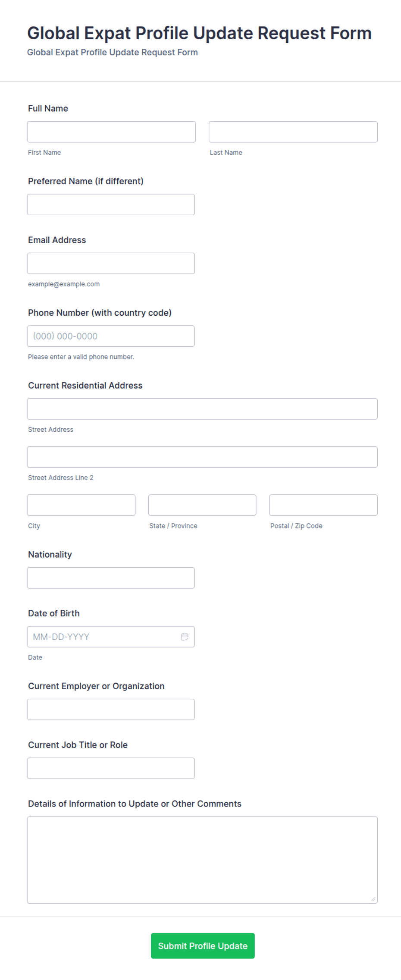This screenshot has width=401, height=980.
Task: Click the Current Job Title or Role field
Action: pos(111,768)
